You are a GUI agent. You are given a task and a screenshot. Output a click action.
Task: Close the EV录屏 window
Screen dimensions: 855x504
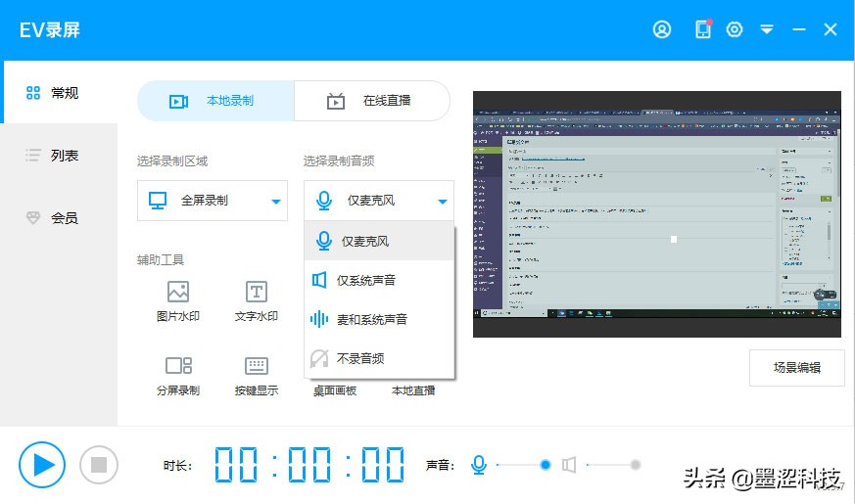(x=830, y=29)
